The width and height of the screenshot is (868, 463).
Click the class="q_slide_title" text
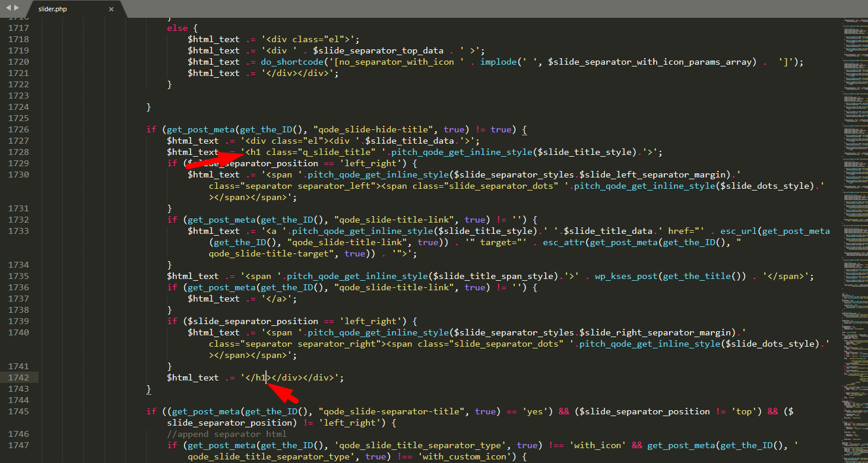(321, 152)
